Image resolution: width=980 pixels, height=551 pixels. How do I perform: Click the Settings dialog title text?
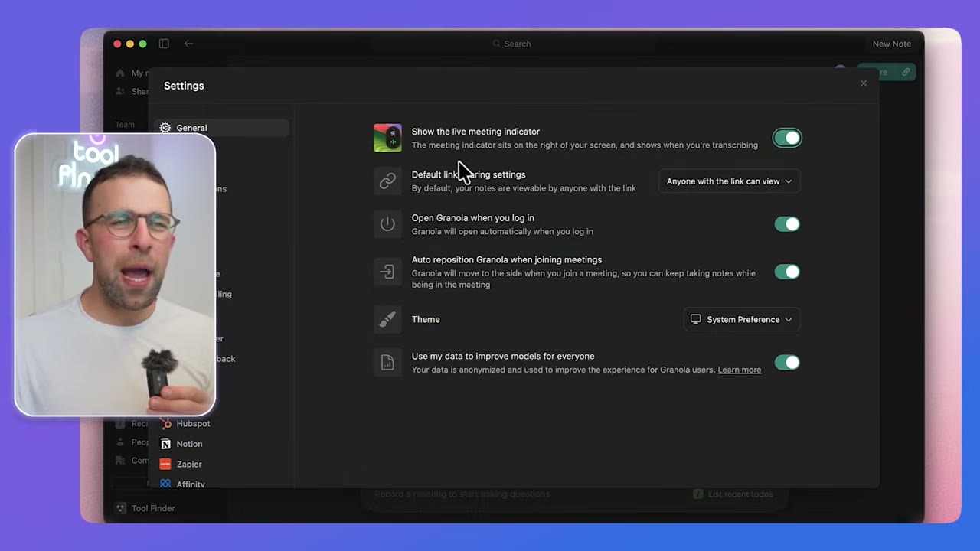pyautogui.click(x=184, y=86)
